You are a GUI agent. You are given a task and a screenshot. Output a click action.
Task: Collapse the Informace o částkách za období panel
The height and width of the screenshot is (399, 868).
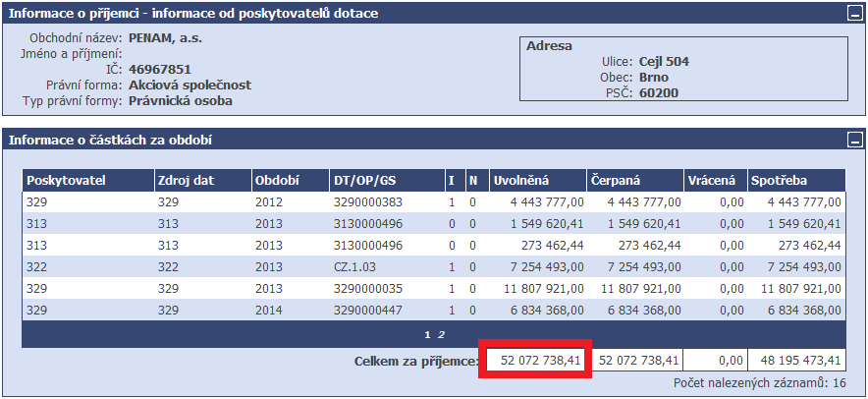852,141
